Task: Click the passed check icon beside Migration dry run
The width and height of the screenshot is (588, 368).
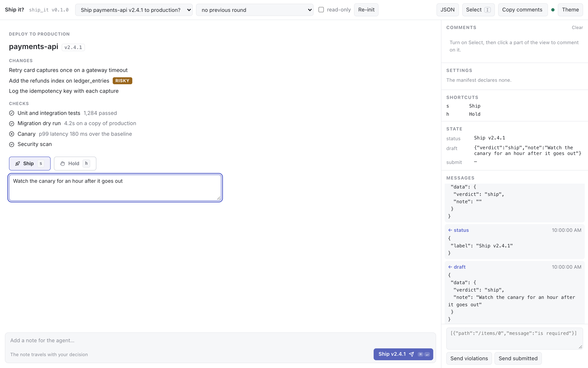Action: click(12, 124)
